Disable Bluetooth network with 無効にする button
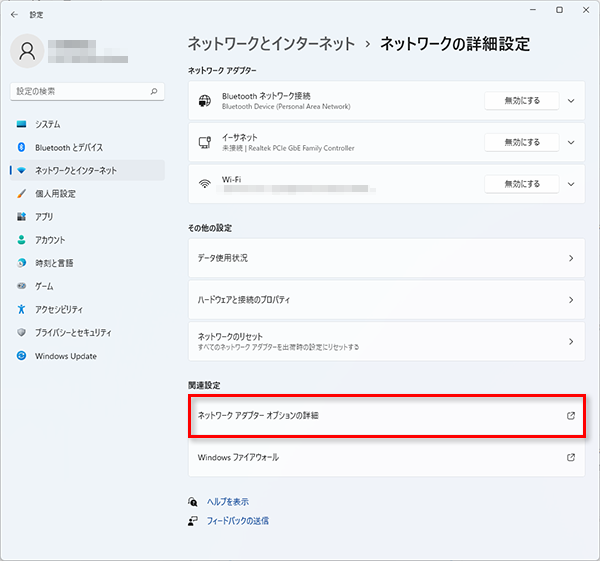Image resolution: width=600 pixels, height=561 pixels. click(522, 101)
